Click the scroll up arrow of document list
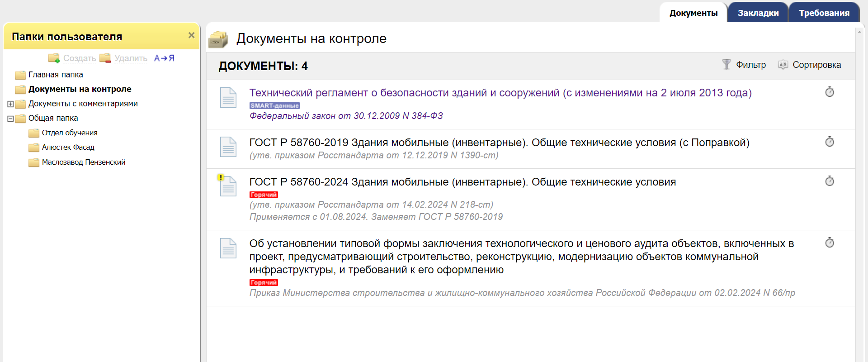 (x=859, y=31)
